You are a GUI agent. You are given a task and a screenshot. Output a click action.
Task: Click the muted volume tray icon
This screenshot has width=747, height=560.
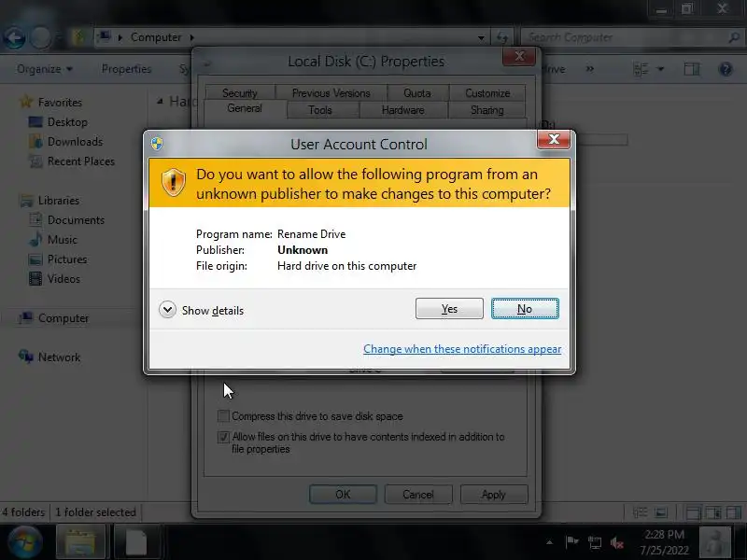click(x=617, y=542)
